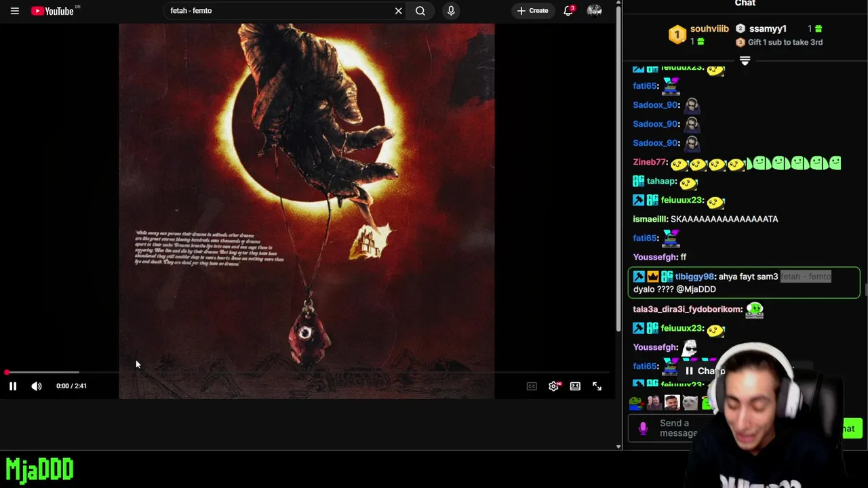
Task: Click 'Gift 1 sub to take 3rd'
Action: pyautogui.click(x=785, y=42)
